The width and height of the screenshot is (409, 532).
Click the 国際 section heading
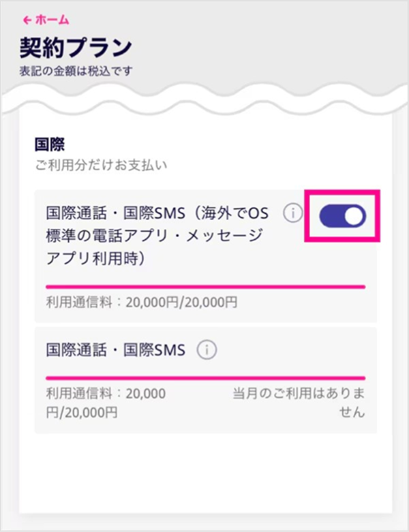click(x=50, y=144)
